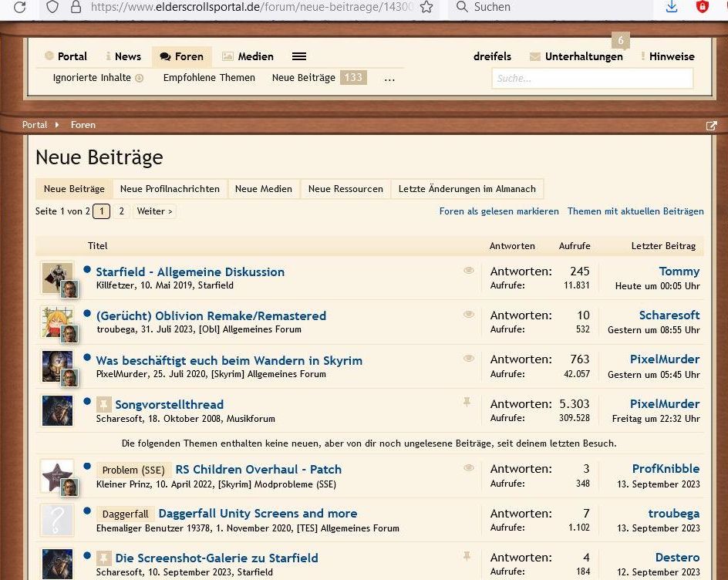Expand the three-dots overflow menu after Neue Beiträge
This screenshot has height=580, width=728.
[x=389, y=78]
